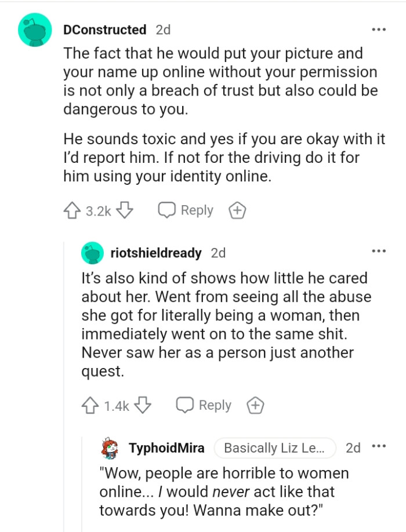Give an award to riotshieldready's comment
This screenshot has width=406, height=532.
point(254,406)
